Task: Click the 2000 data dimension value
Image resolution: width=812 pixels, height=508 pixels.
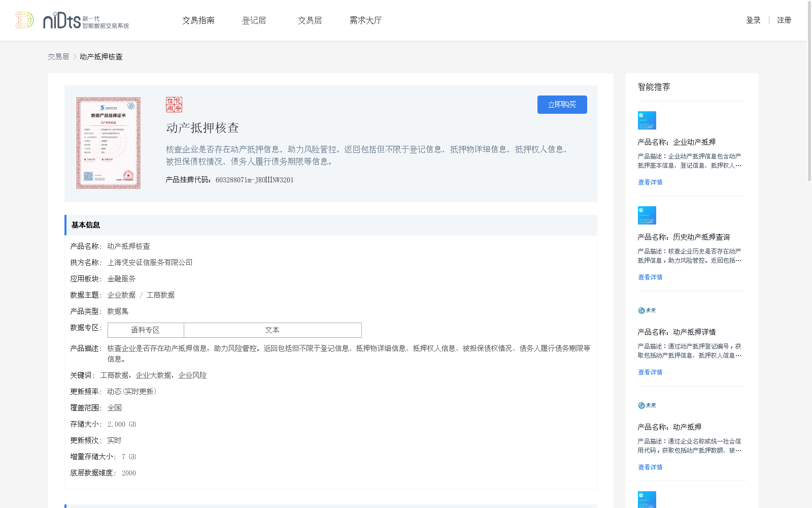Action: pos(129,473)
